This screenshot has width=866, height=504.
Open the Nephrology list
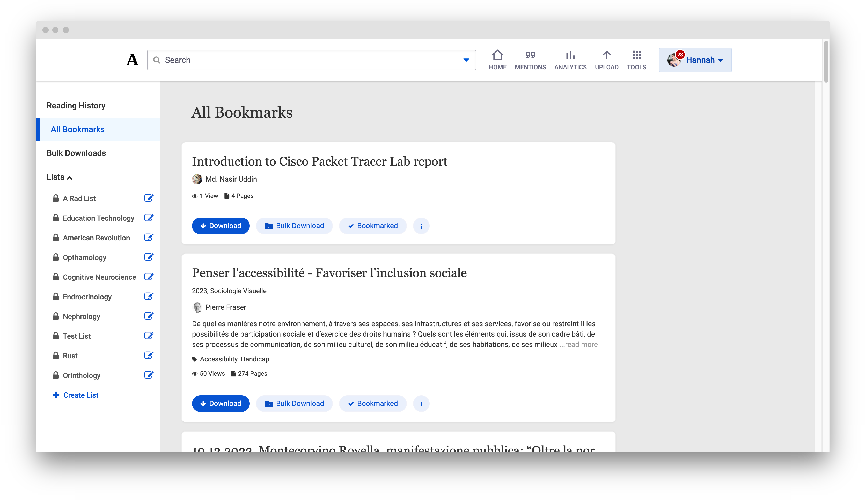(82, 317)
